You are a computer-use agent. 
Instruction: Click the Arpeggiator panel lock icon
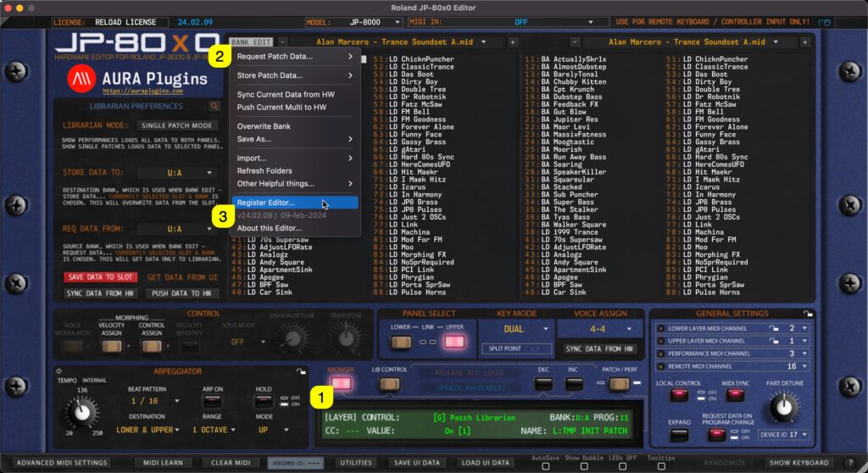coord(301,371)
